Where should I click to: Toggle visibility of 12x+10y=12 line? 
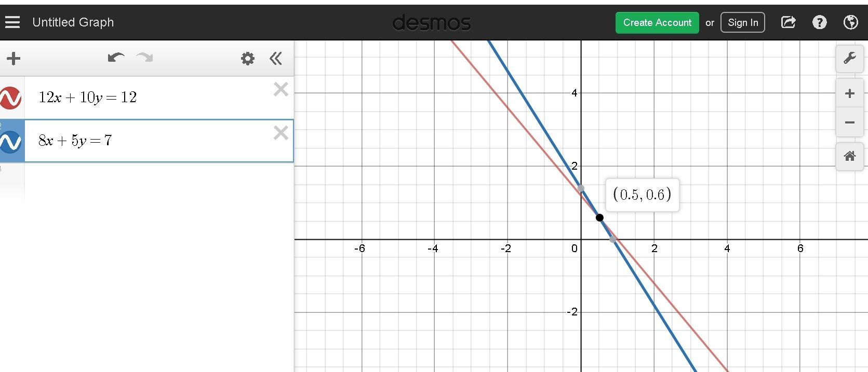coord(11,98)
